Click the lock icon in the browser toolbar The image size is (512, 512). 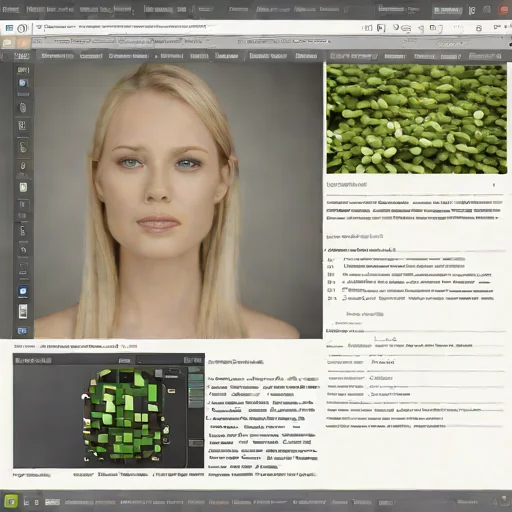pos(479,28)
